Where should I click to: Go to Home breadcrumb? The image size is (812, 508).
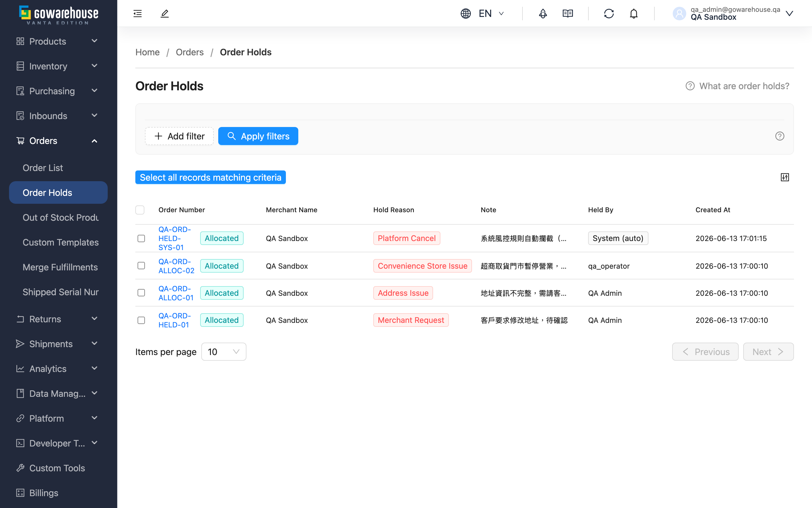tap(147, 52)
